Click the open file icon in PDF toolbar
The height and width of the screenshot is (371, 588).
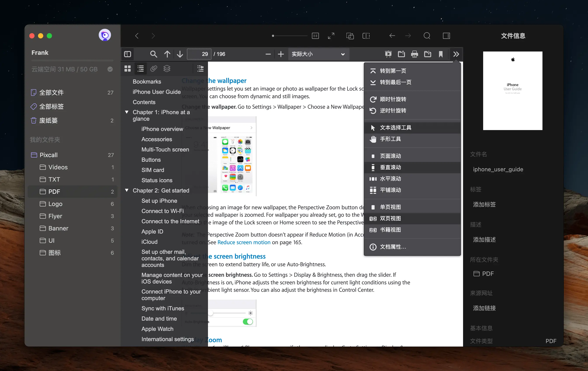click(401, 54)
